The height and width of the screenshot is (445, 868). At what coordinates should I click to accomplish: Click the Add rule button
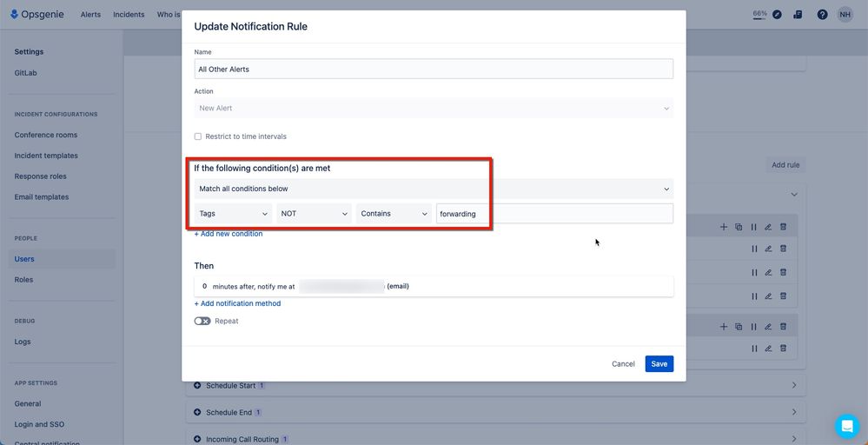(785, 165)
